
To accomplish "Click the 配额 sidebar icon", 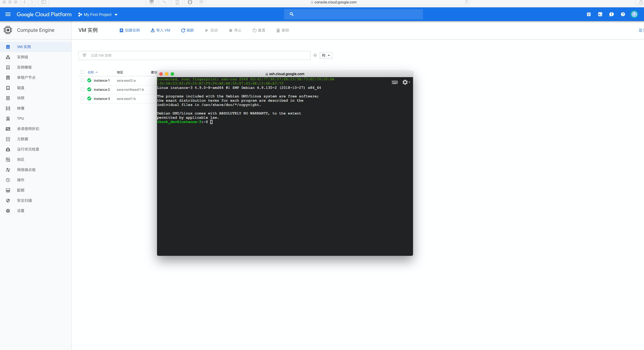I will point(8,190).
